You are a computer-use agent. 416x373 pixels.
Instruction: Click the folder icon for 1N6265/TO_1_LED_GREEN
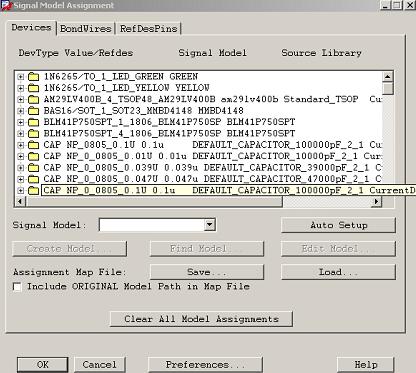coord(33,77)
